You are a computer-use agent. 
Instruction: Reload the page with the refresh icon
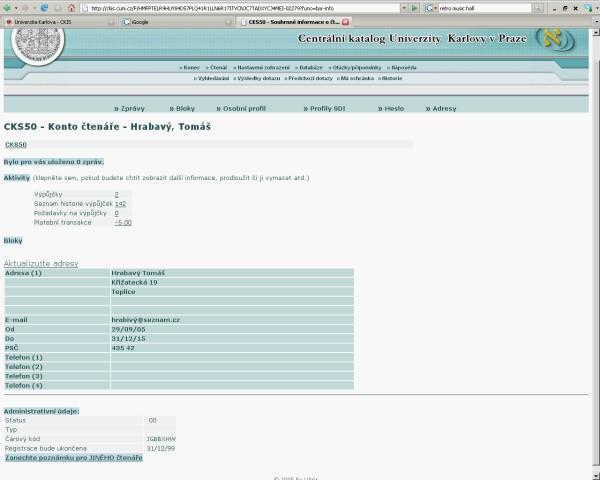click(x=44, y=8)
